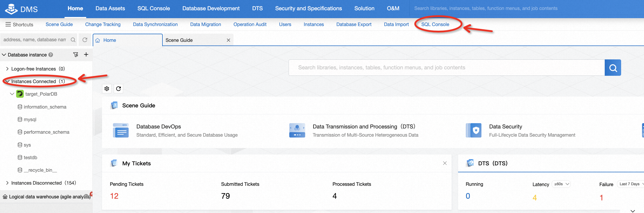Click the DMS logo icon
Screen dimensions: 644x213
(x=11, y=9)
